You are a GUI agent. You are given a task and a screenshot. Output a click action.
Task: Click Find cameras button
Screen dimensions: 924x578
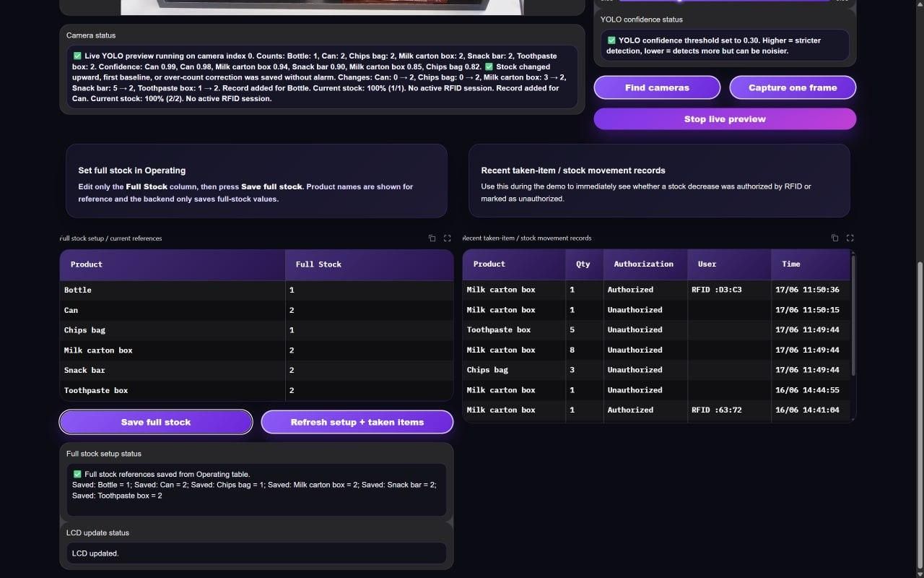657,87
